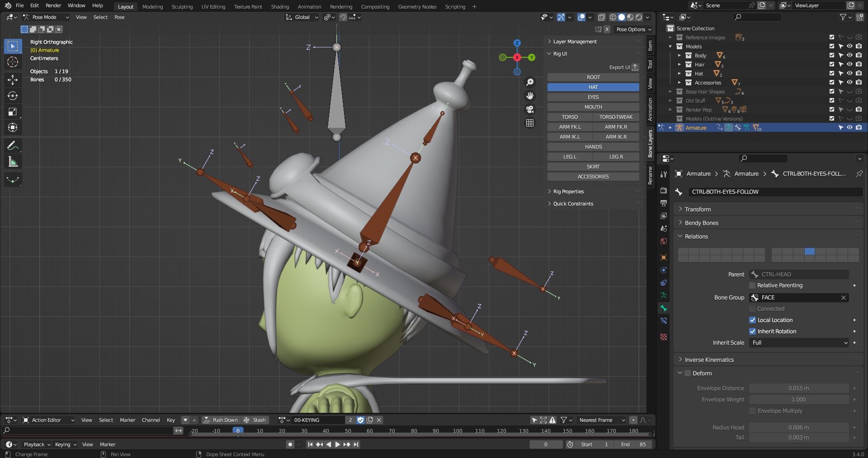
Task: Enable the Deform checkbox
Action: [x=688, y=373]
